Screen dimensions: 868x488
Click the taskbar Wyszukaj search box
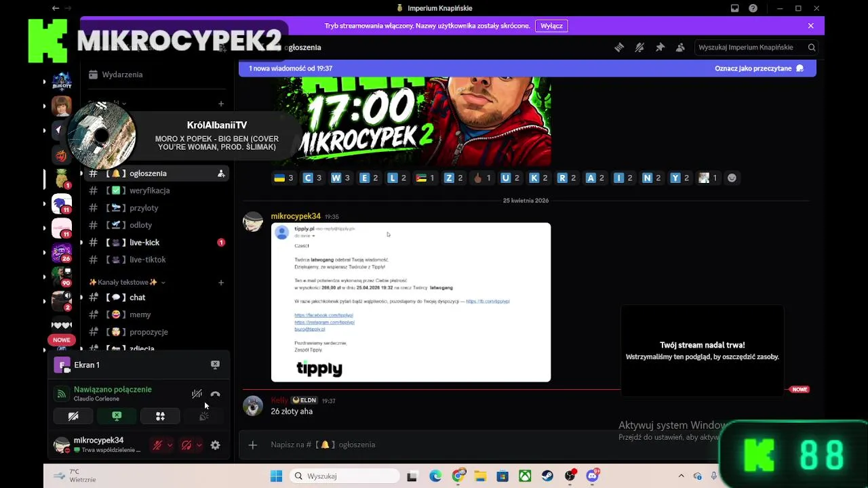pyautogui.click(x=344, y=476)
